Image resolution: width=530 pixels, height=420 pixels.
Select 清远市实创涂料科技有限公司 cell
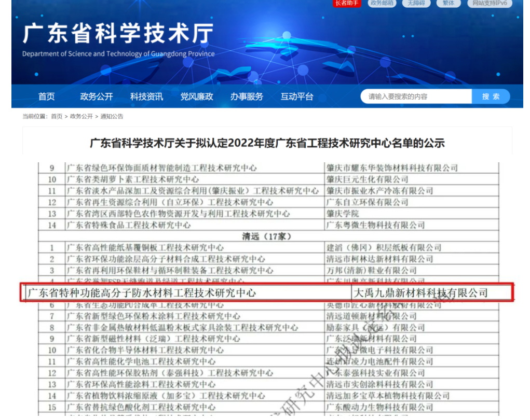pos(411,385)
